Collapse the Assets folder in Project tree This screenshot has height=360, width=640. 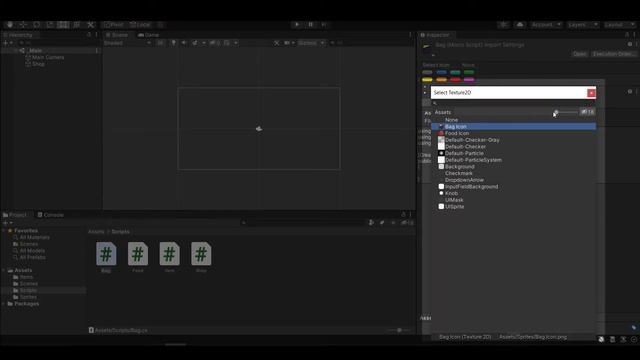click(x=4, y=270)
